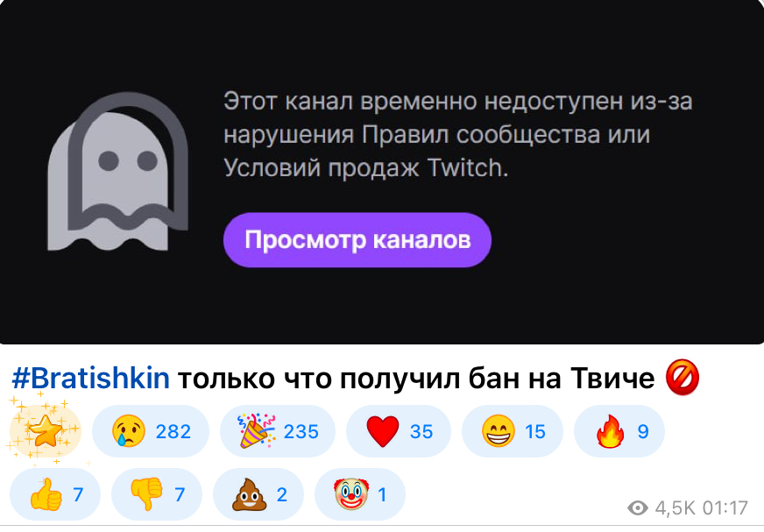Click the Просмотр каналов button
This screenshot has height=532, width=764.
point(357,240)
